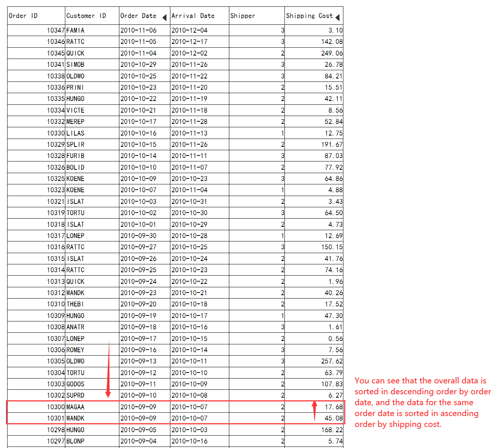Select order ID cell 10347
This screenshot has width=501, height=448.
(36, 30)
